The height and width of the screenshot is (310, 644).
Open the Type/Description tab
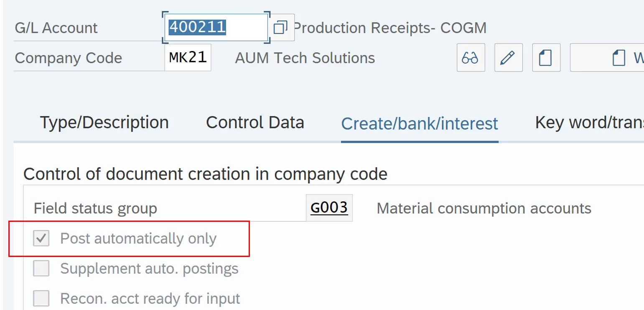coord(104,123)
